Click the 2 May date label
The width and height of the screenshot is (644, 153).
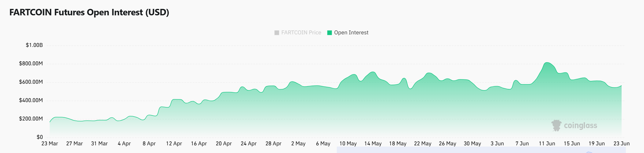[x=298, y=143]
